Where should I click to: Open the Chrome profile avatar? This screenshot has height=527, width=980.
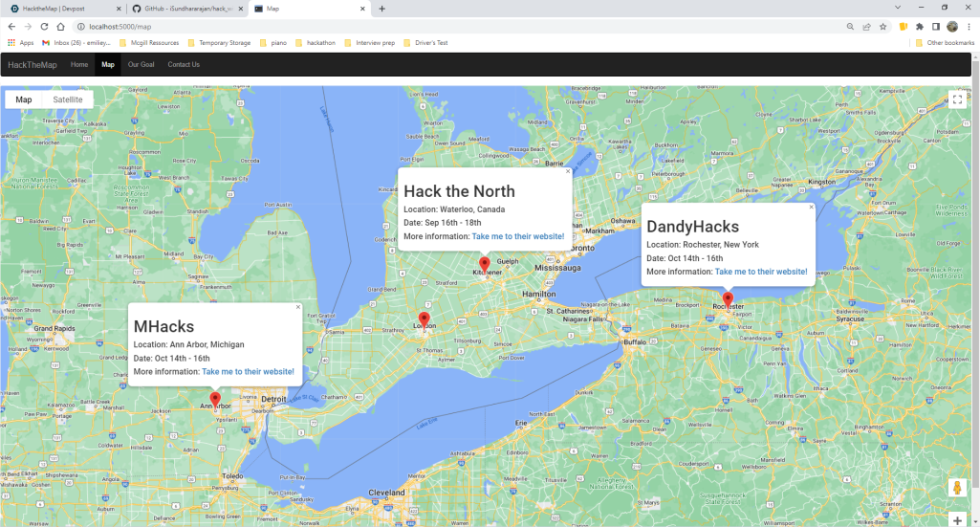[x=952, y=26]
